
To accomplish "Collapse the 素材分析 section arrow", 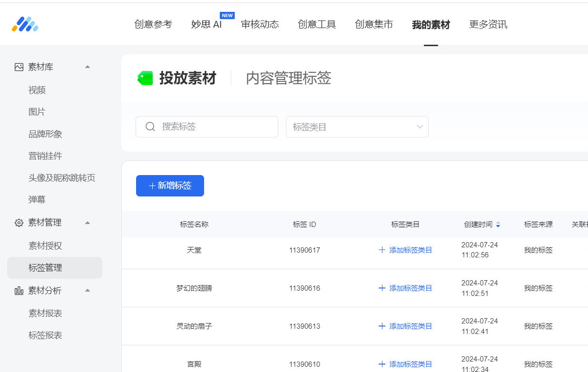I will pos(88,290).
